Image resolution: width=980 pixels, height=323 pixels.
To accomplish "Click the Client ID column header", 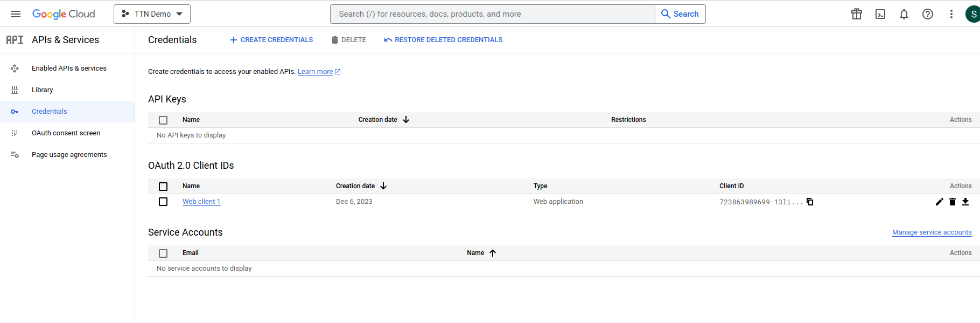I will 732,186.
